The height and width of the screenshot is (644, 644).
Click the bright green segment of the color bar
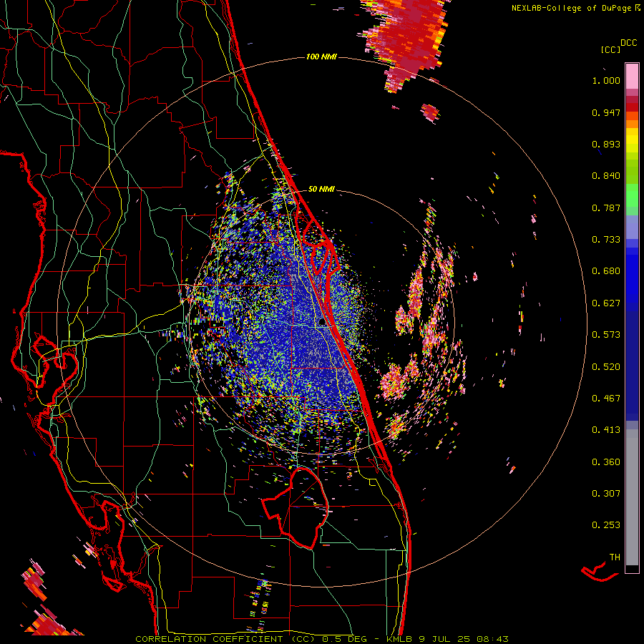632,195
